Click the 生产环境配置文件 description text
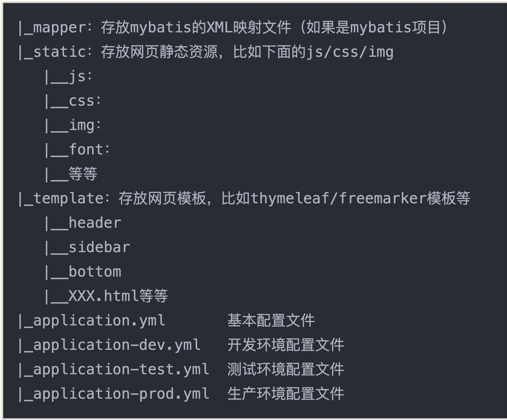 coord(285,394)
